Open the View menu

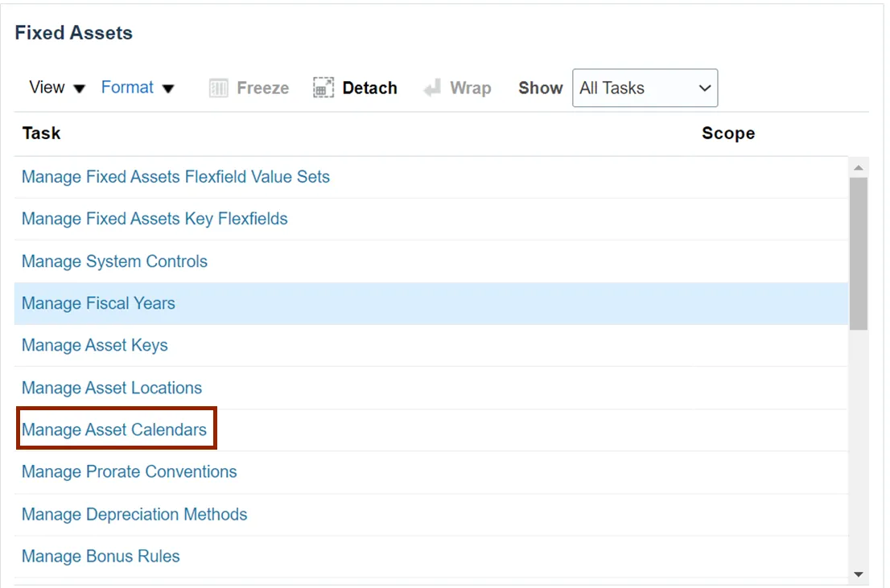(x=47, y=88)
